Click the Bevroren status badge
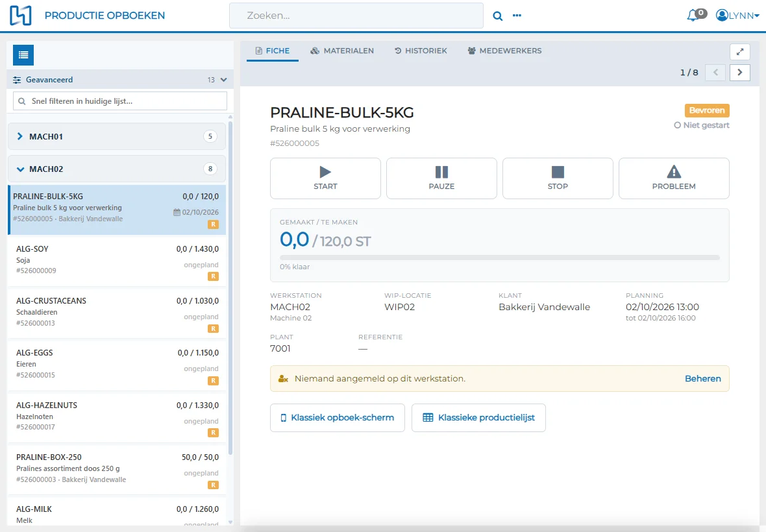Screen dimensions: 766x532 (x=707, y=110)
